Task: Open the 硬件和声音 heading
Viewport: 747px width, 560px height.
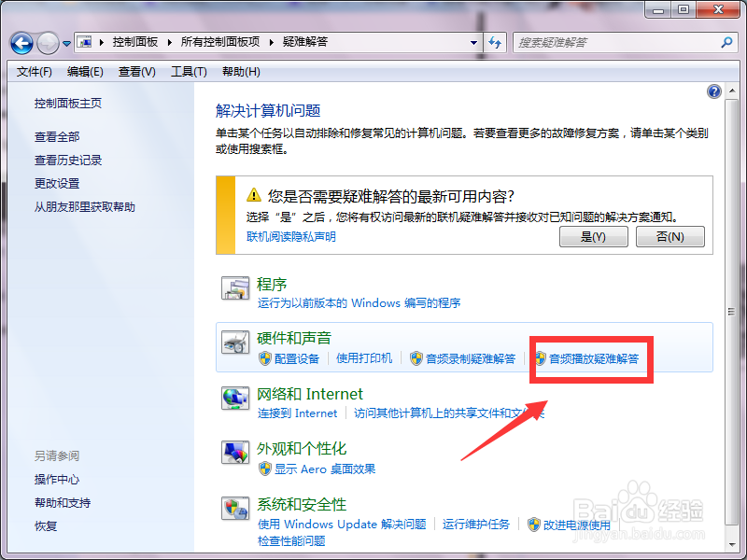Action: 294,339
